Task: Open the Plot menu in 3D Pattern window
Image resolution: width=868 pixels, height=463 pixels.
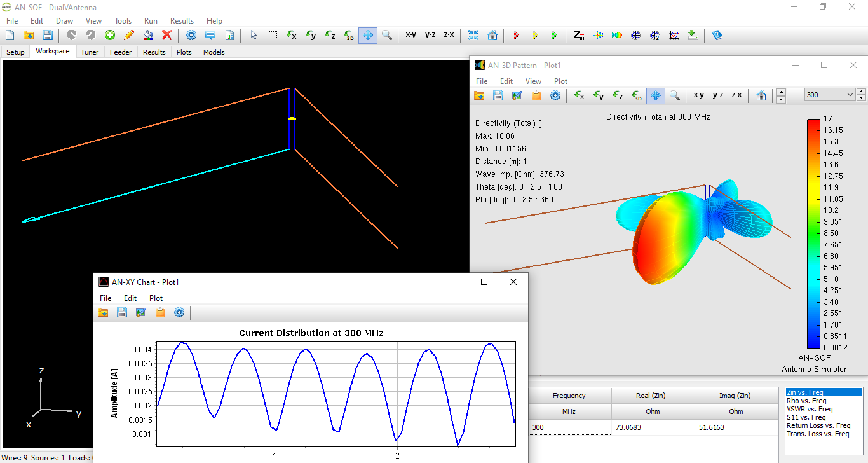Action: [561, 81]
